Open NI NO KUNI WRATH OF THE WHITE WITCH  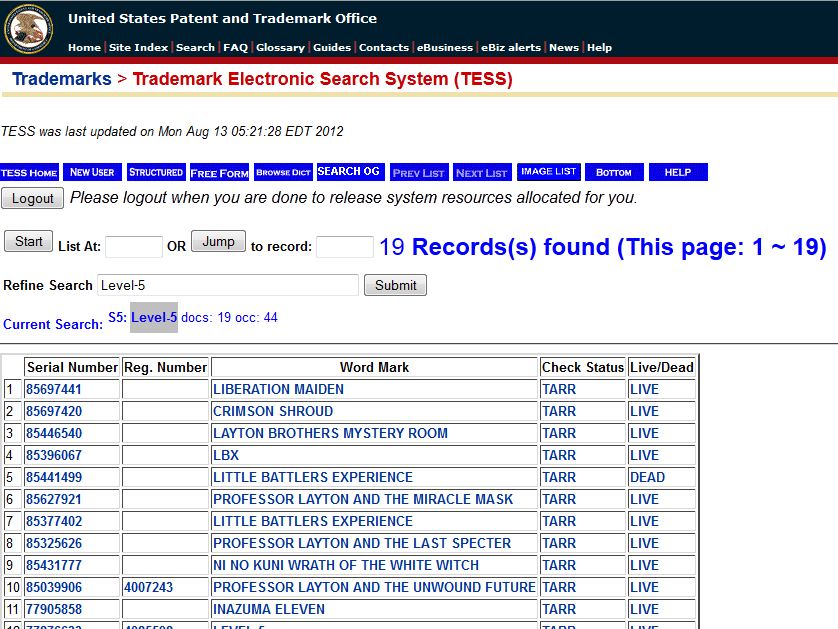[x=346, y=565]
